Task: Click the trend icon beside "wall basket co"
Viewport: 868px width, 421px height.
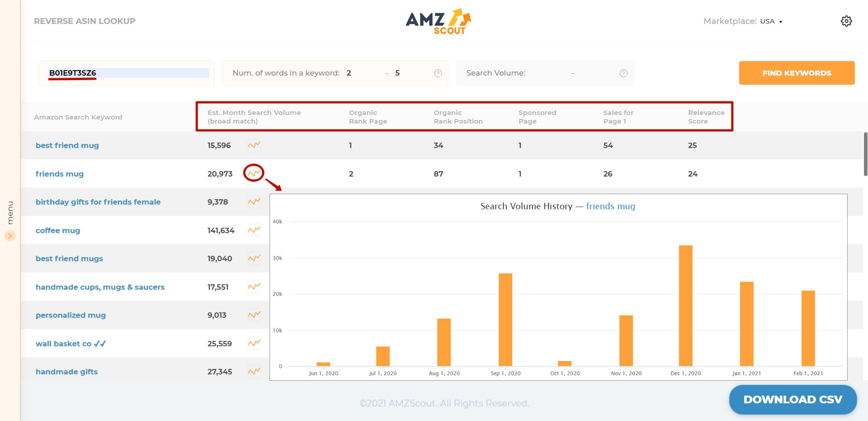Action: (254, 343)
